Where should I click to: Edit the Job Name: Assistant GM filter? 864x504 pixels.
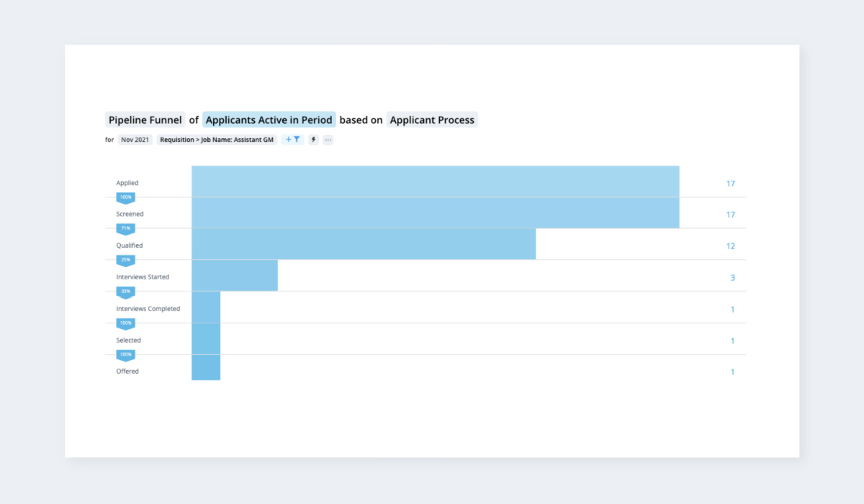pos(217,140)
